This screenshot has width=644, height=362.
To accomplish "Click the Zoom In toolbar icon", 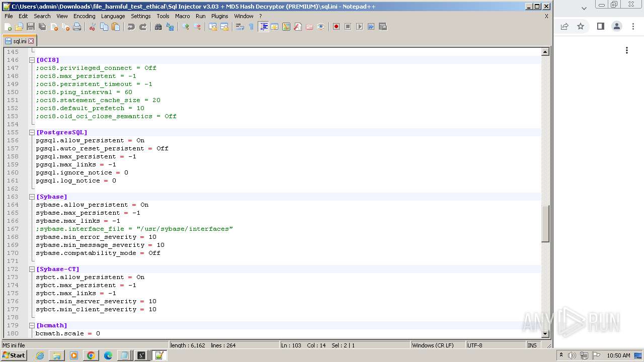I will click(186, 27).
